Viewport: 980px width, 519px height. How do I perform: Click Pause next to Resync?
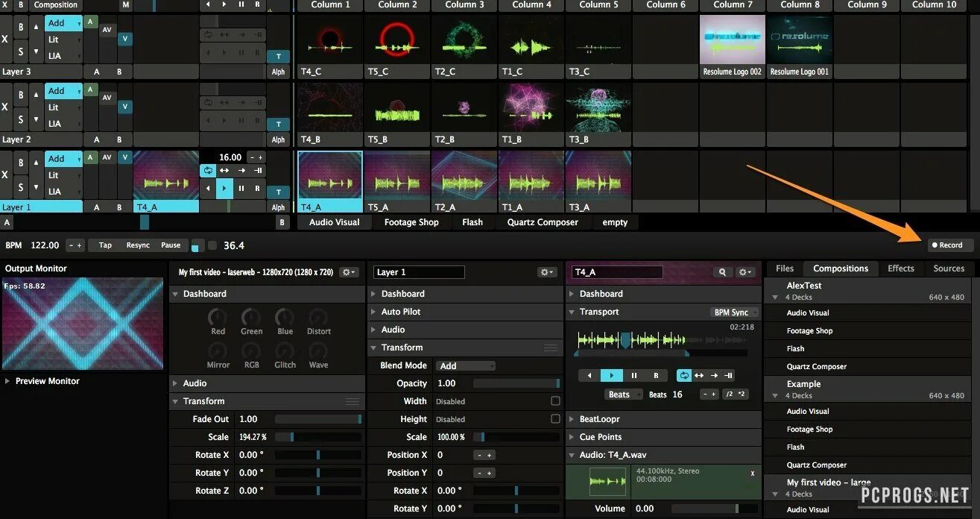coord(171,245)
